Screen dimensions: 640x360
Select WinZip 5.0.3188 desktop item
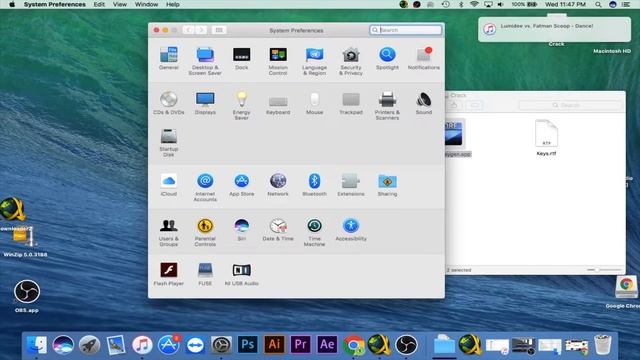tap(24, 242)
